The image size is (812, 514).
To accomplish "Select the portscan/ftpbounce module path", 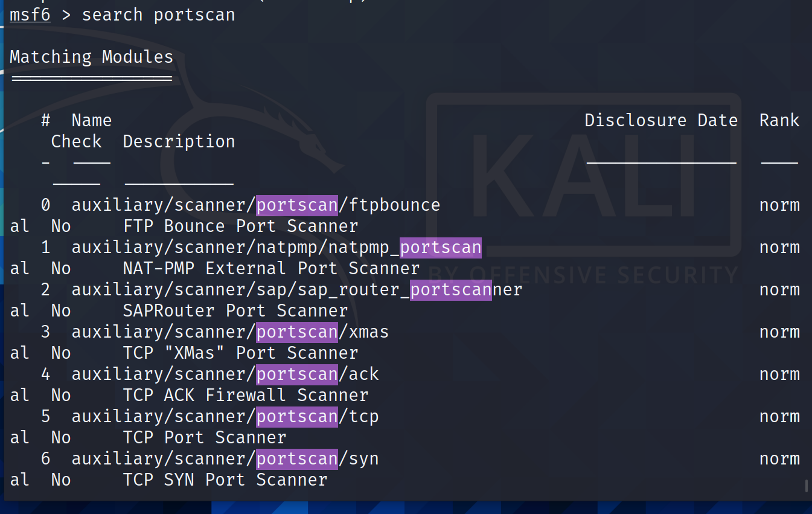I will pyautogui.click(x=256, y=205).
